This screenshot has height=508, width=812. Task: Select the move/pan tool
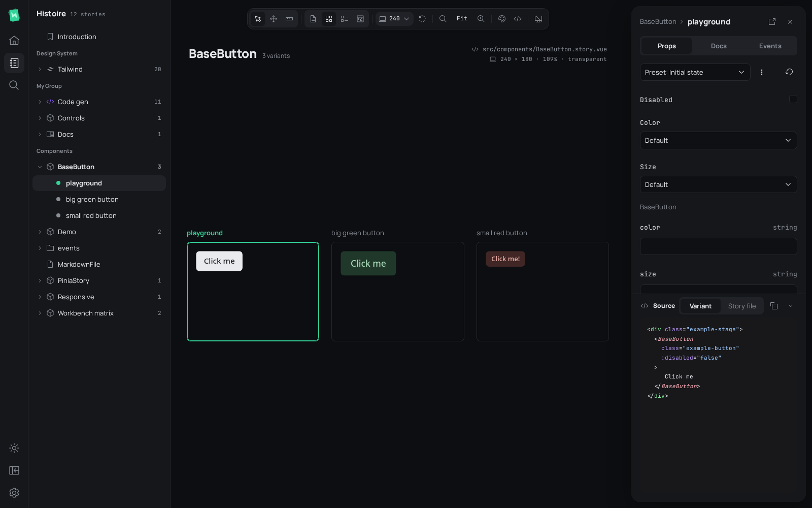point(274,19)
